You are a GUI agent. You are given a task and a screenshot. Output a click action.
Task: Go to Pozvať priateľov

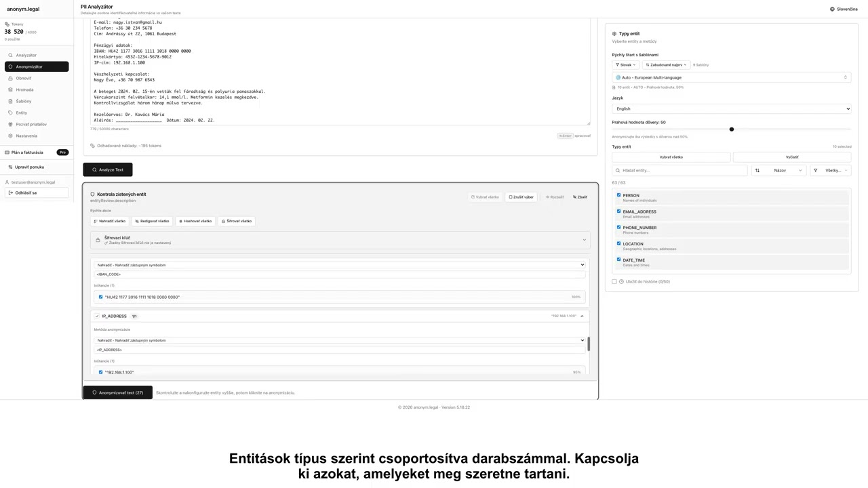(x=37, y=124)
